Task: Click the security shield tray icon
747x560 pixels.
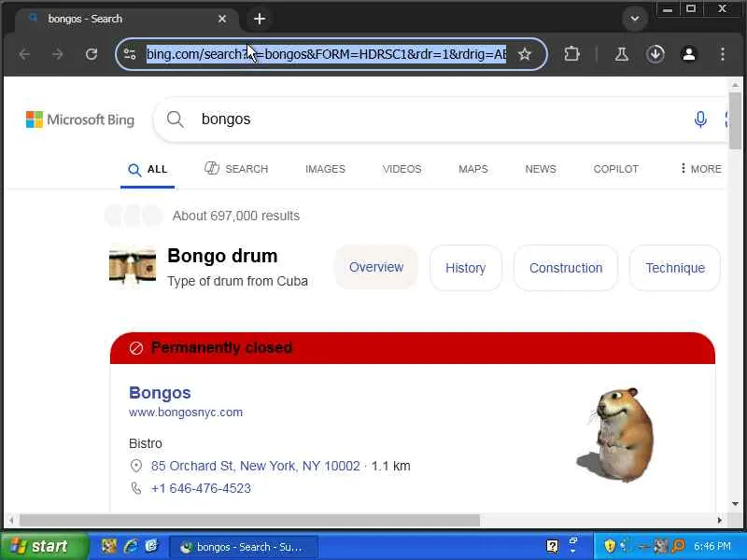Action: 610,546
